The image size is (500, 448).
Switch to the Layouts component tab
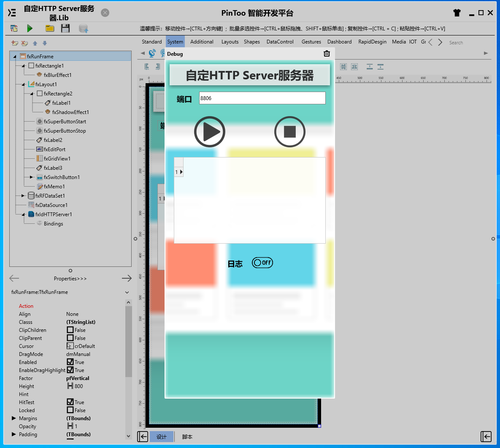pyautogui.click(x=230, y=42)
